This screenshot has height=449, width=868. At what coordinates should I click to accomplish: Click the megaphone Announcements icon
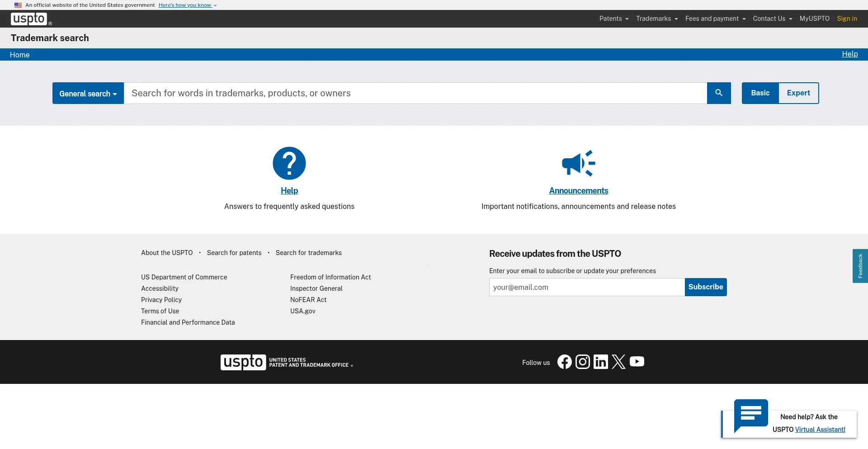tap(578, 163)
